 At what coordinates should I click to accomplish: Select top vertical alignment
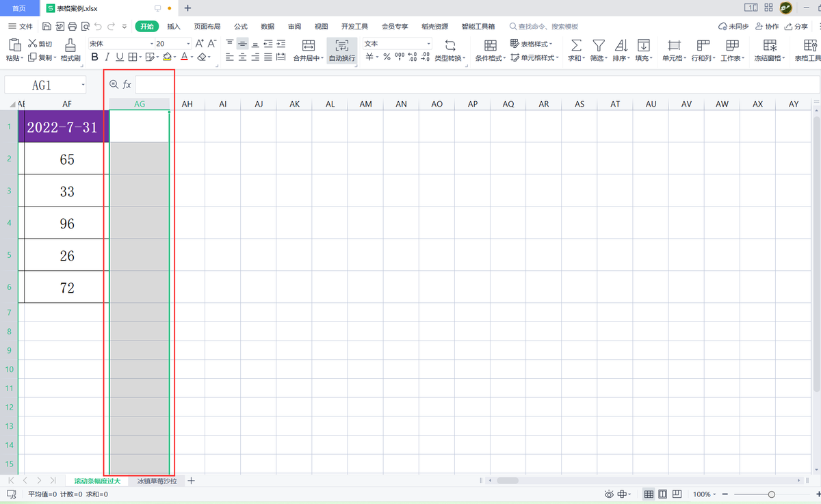click(x=230, y=43)
